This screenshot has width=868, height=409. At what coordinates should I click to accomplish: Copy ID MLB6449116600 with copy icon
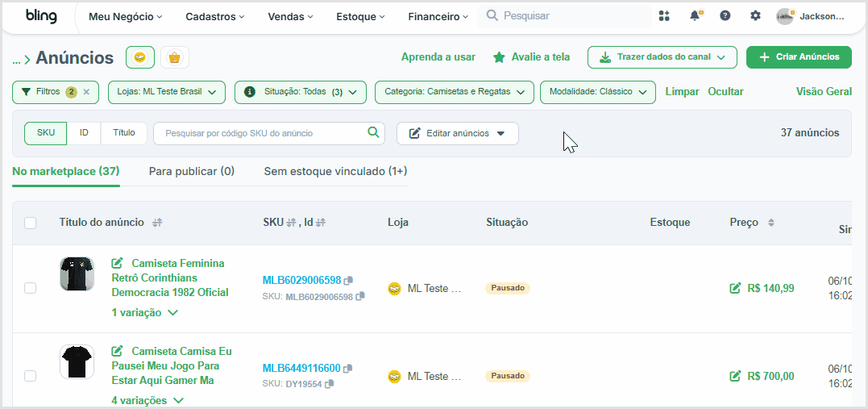point(347,368)
